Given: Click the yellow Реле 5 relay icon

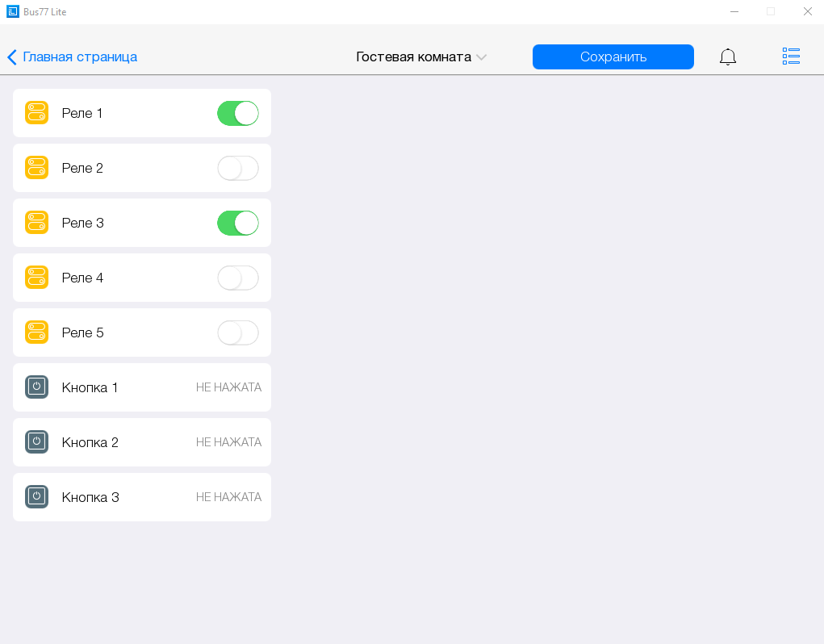Looking at the screenshot, I should click(37, 332).
